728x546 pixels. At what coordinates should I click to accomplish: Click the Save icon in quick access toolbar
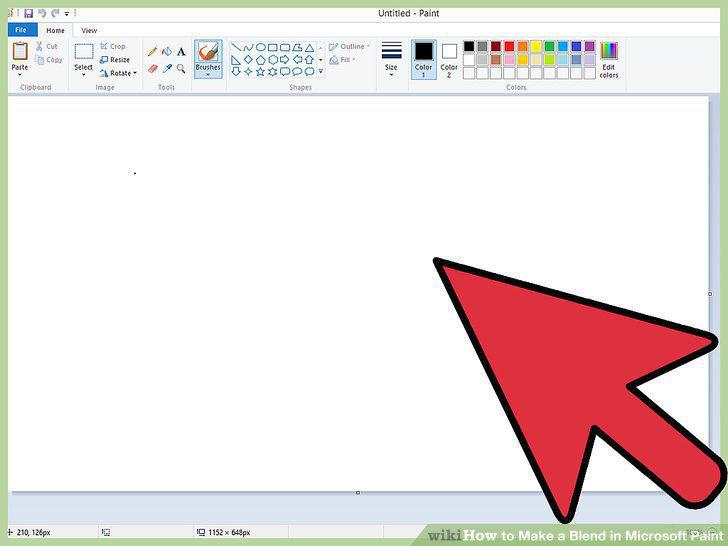(29, 13)
